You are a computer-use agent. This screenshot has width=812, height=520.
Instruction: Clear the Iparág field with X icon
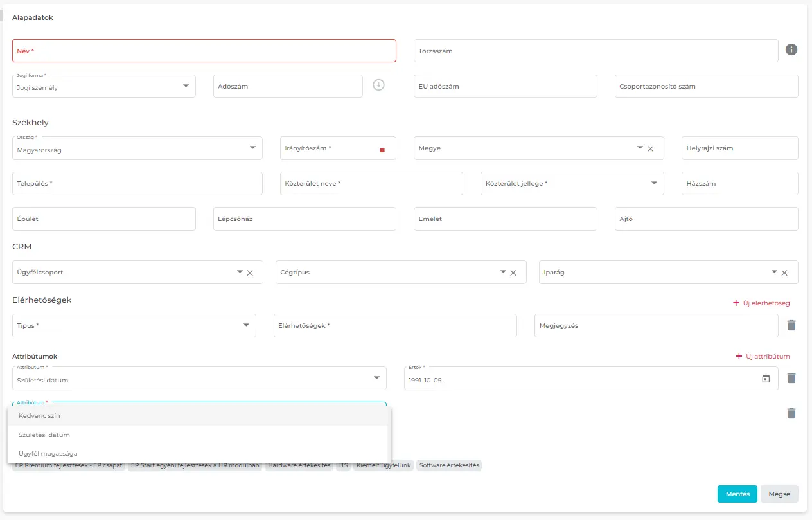[x=784, y=273]
